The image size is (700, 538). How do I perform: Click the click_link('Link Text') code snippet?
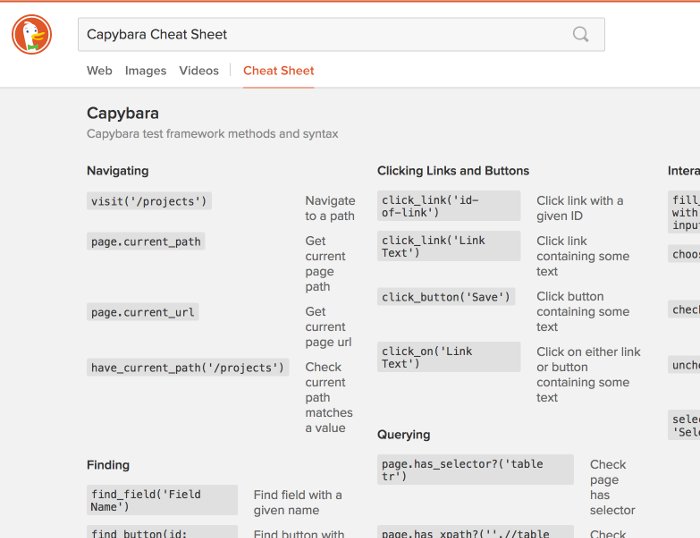pyautogui.click(x=449, y=246)
